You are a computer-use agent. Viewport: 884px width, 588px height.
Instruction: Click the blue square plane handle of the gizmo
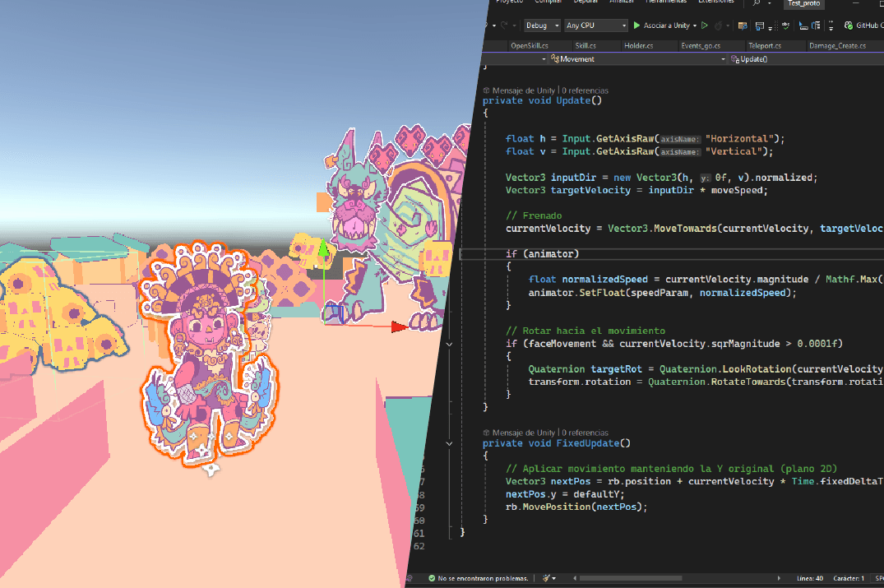333,314
